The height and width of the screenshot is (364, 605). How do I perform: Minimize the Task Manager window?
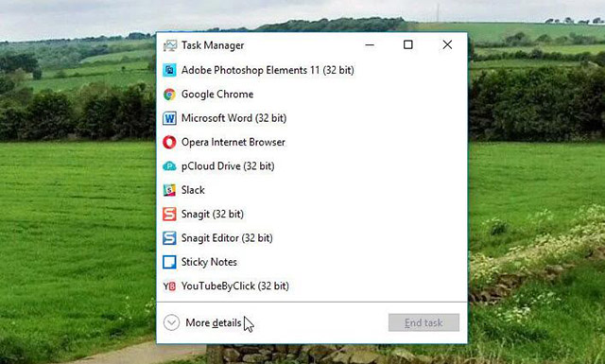point(370,45)
